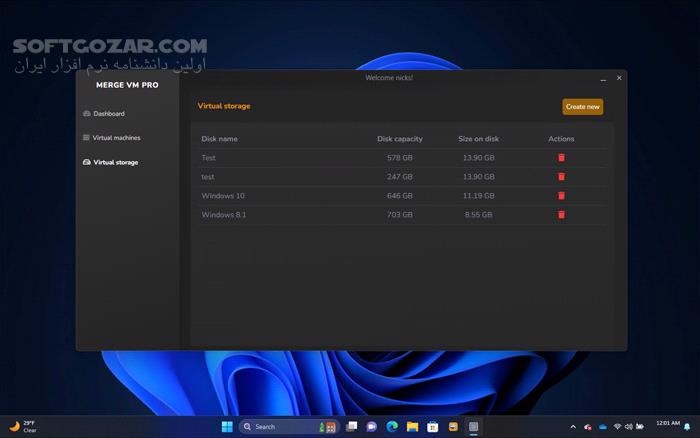Select Virtual storage in sidebar
This screenshot has height=438, width=700.
tap(110, 162)
